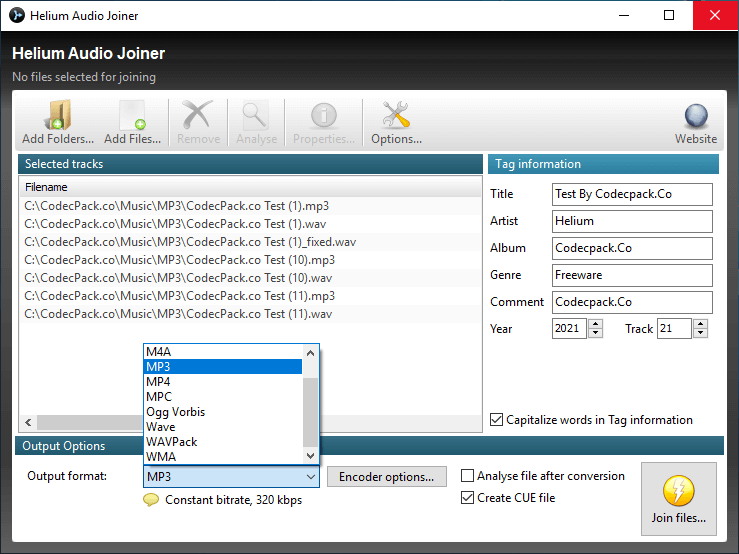Select the Test (10).wav track row
739x554 pixels.
click(x=250, y=278)
